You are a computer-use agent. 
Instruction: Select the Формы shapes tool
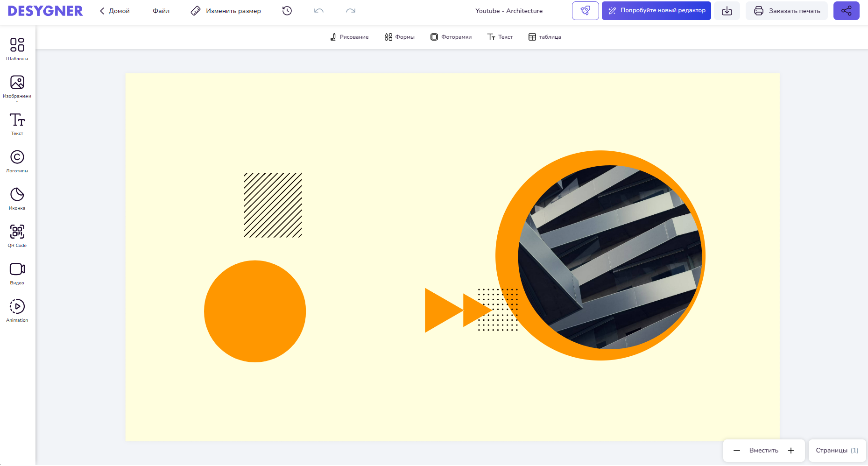point(400,37)
